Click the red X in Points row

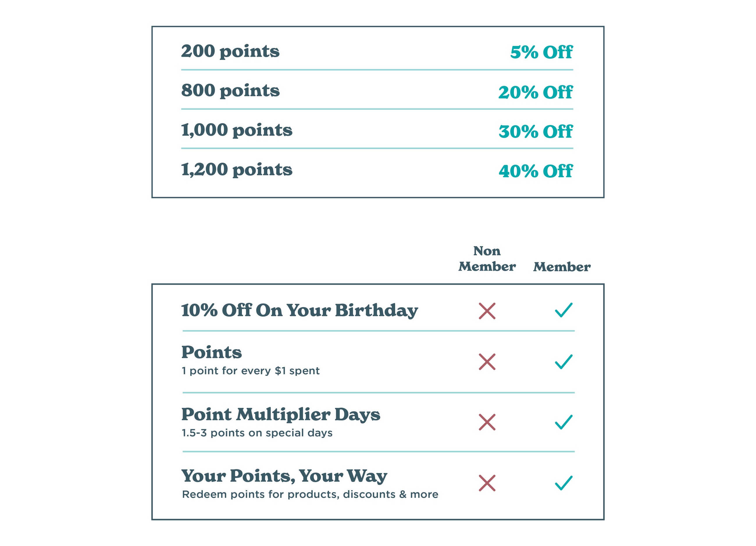pyautogui.click(x=487, y=362)
